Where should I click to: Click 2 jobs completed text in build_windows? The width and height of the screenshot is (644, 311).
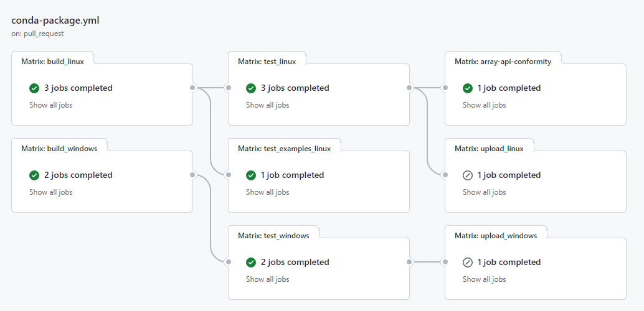[78, 175]
